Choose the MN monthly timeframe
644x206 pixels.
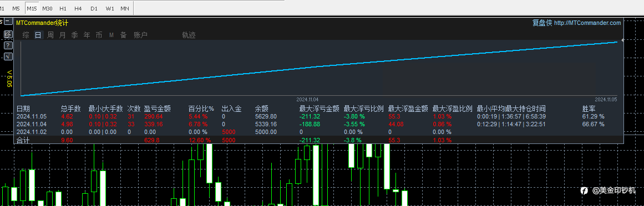click(x=124, y=8)
